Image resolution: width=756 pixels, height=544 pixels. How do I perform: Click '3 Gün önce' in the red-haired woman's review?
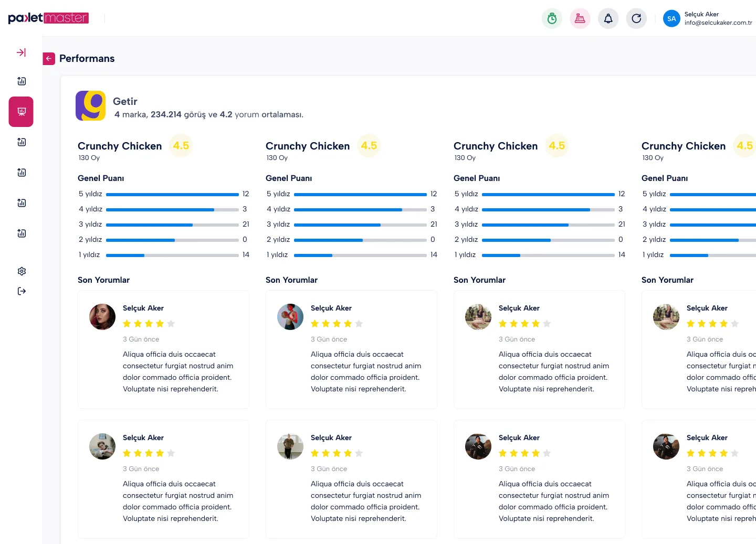coord(141,339)
